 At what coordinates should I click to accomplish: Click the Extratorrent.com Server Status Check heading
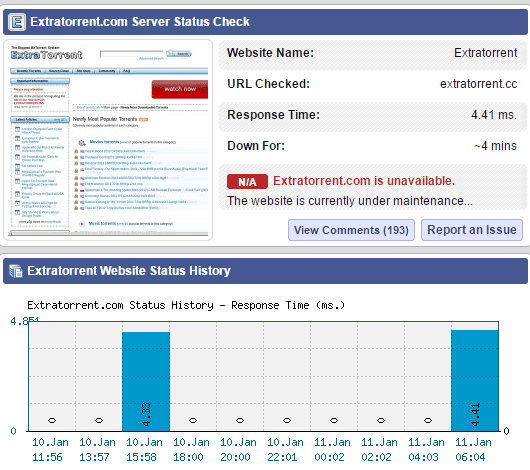pos(140,22)
